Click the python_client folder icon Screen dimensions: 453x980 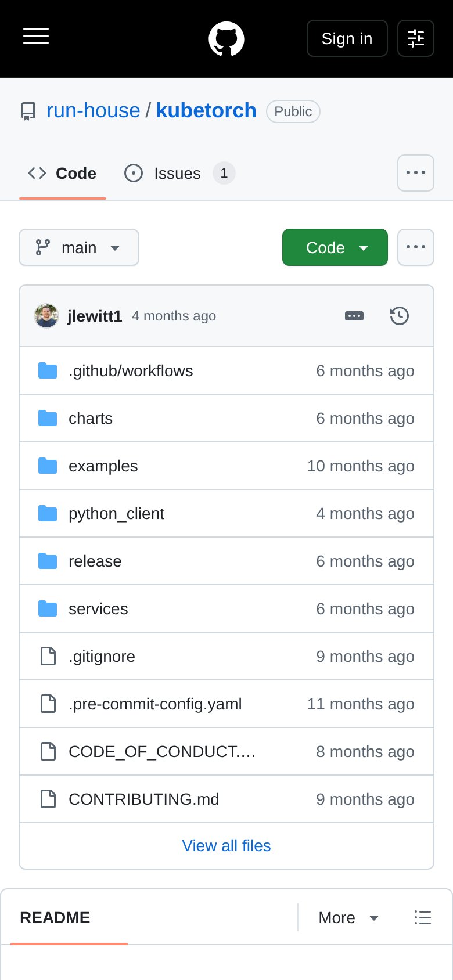48,513
